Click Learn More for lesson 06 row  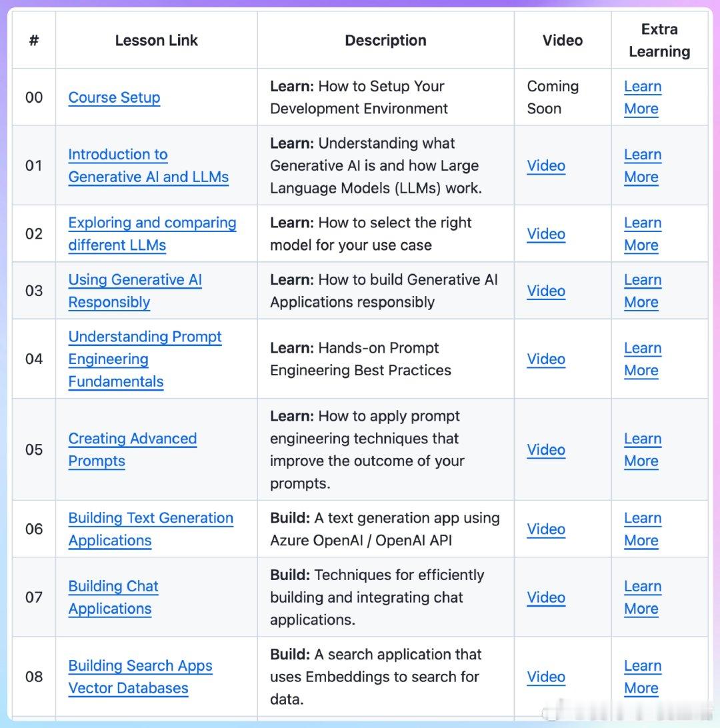coord(643,529)
